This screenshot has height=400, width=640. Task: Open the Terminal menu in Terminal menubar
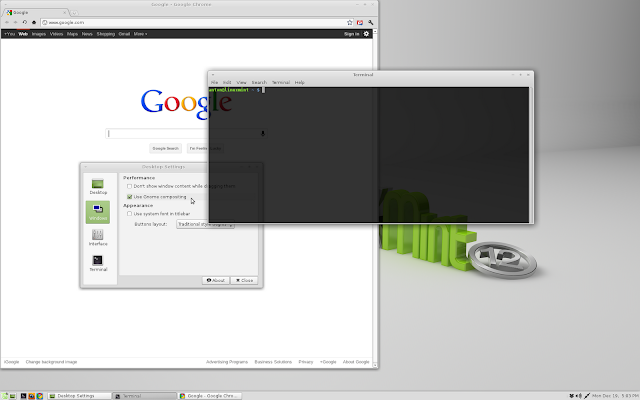[281, 82]
